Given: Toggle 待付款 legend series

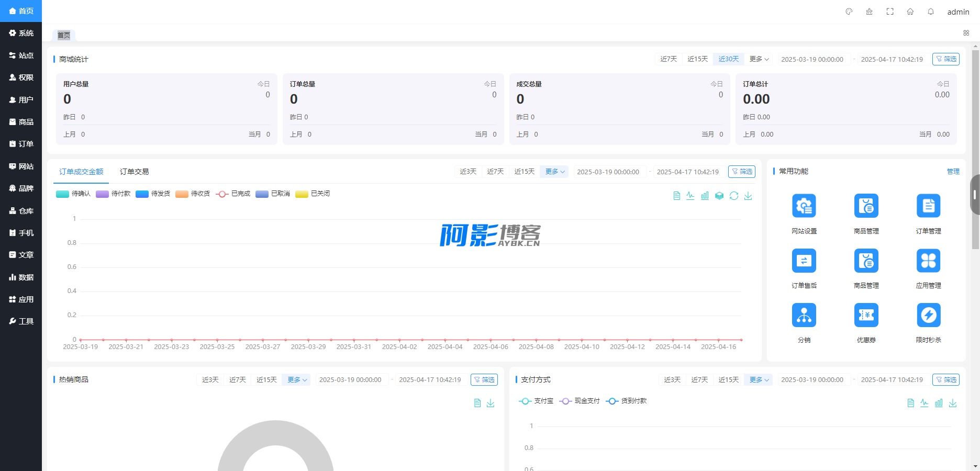Looking at the screenshot, I should click(113, 194).
